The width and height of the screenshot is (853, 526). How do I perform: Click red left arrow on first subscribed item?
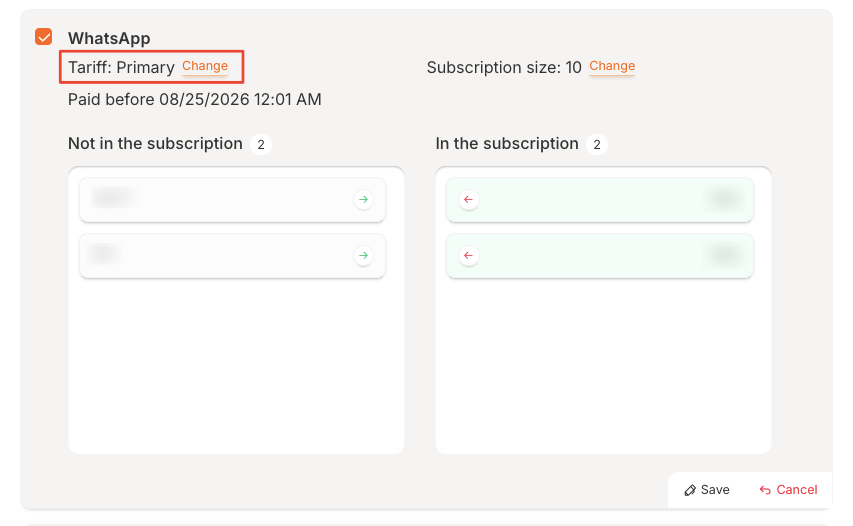pyautogui.click(x=469, y=200)
